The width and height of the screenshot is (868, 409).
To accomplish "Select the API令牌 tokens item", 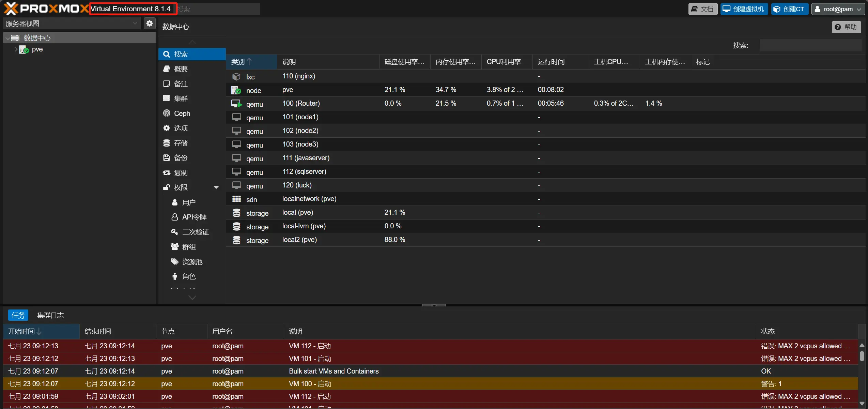I will click(x=194, y=217).
